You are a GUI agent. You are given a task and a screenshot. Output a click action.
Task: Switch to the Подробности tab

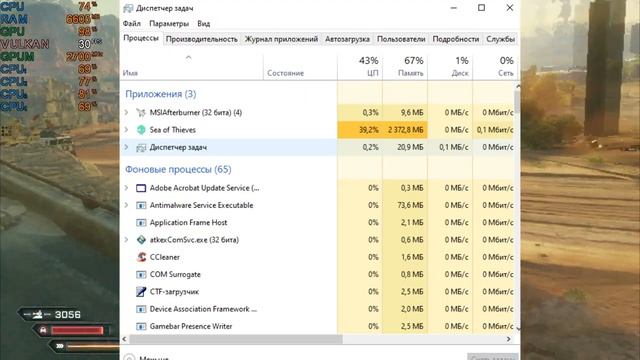click(x=456, y=39)
